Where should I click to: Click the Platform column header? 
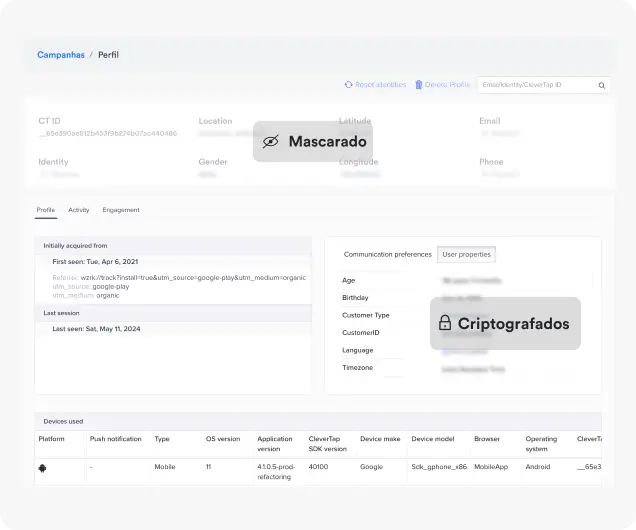point(52,439)
